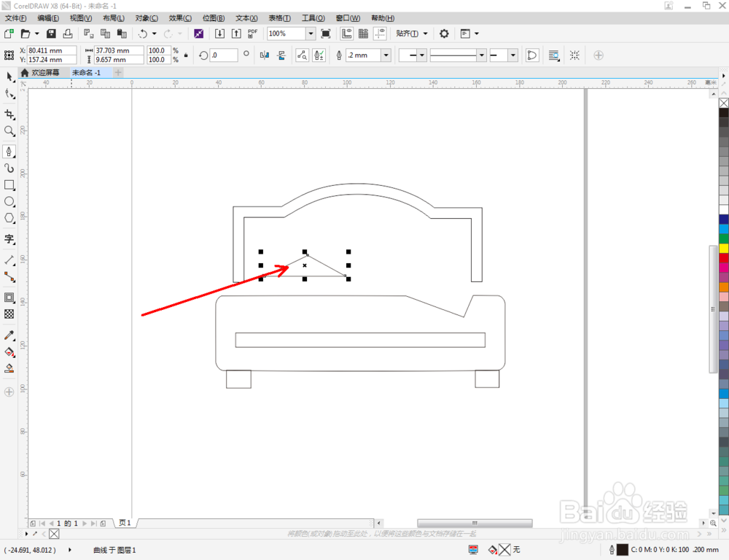This screenshot has height=560, width=729.
Task: Select the Parallel Dimension tool
Action: [9, 260]
